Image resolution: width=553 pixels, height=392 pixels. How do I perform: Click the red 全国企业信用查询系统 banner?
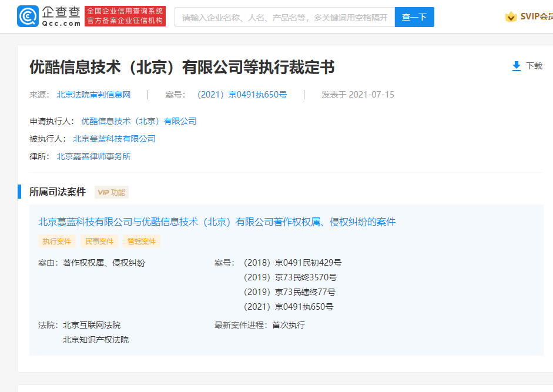tap(125, 16)
